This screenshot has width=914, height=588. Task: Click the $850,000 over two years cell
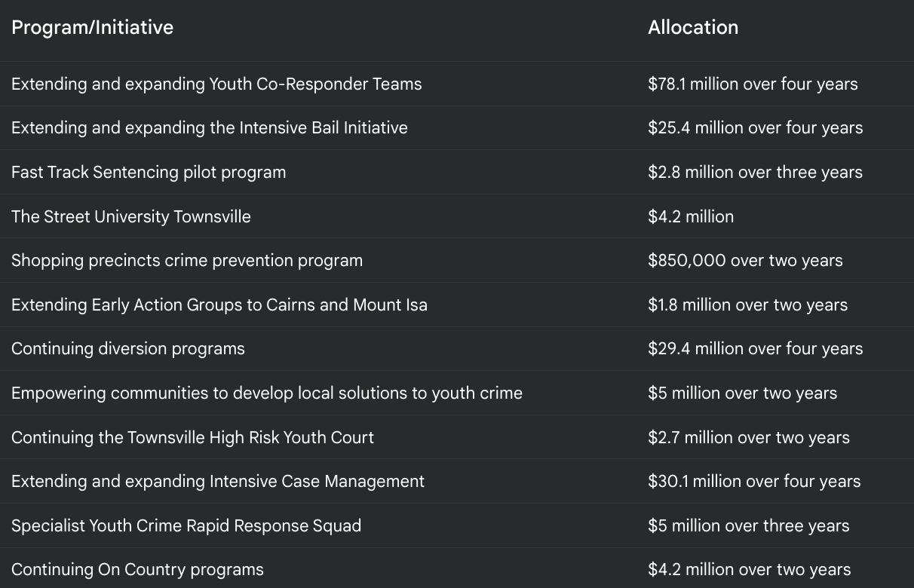[x=745, y=260]
